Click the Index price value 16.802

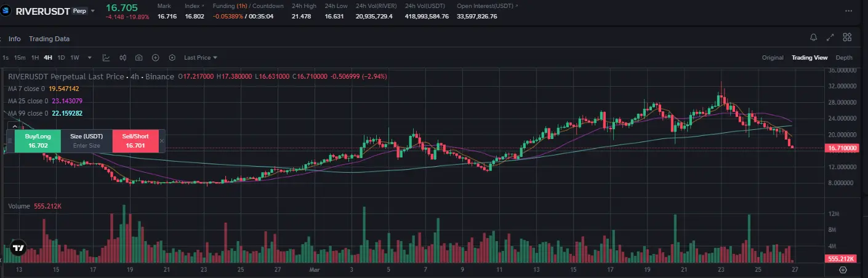pyautogui.click(x=195, y=16)
